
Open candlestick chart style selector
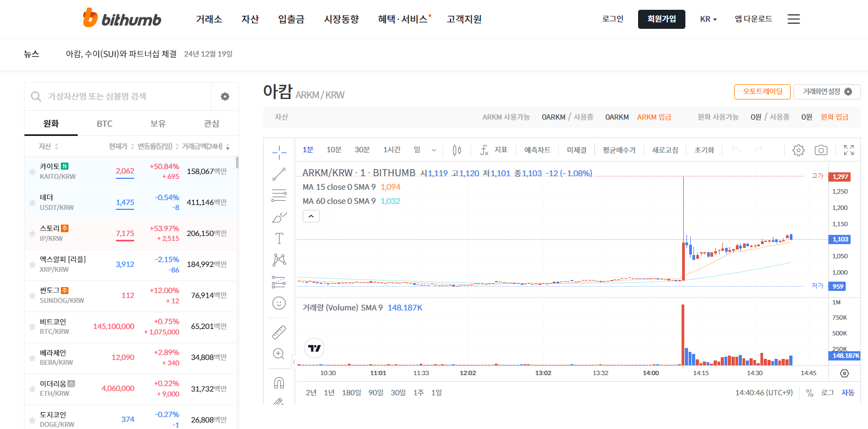pos(457,150)
